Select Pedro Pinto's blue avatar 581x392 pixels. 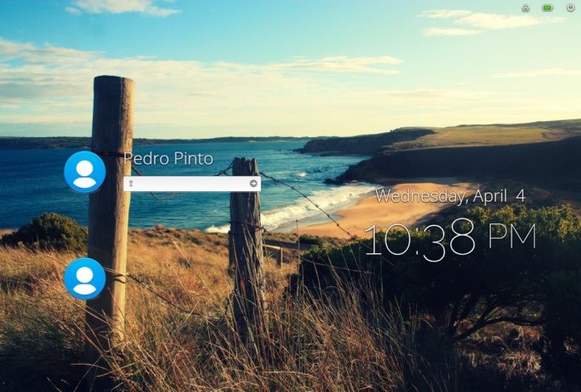pyautogui.click(x=85, y=172)
